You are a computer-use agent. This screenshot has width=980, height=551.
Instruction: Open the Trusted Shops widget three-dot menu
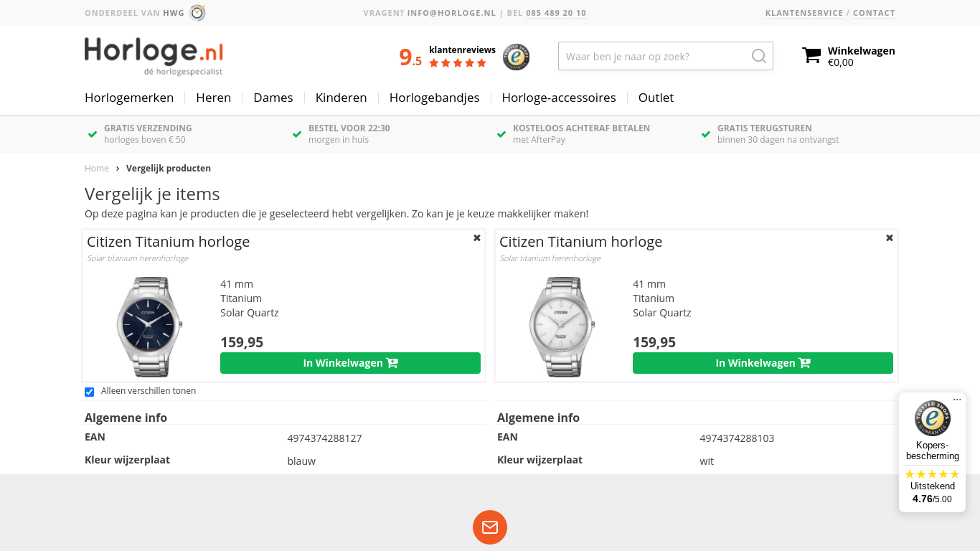[x=957, y=400]
